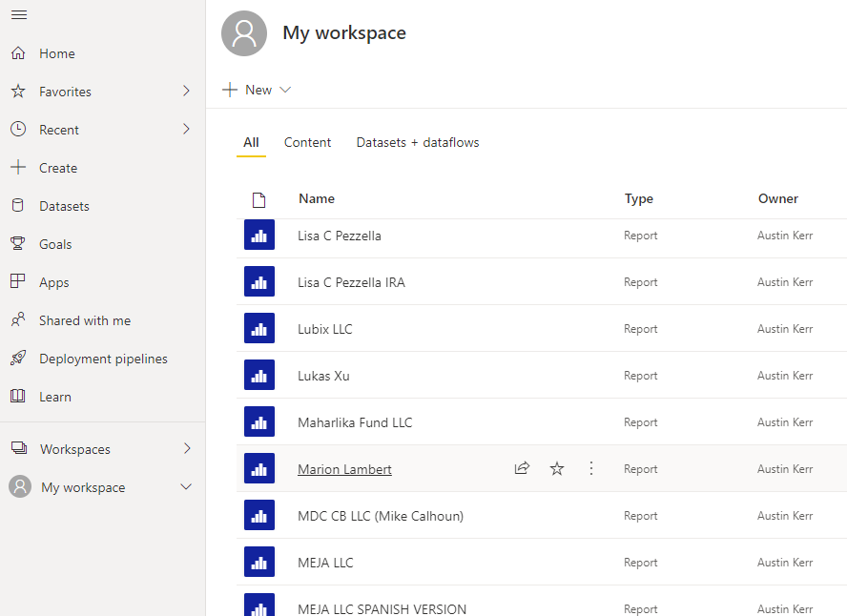Click the Shared with me people icon

click(18, 319)
